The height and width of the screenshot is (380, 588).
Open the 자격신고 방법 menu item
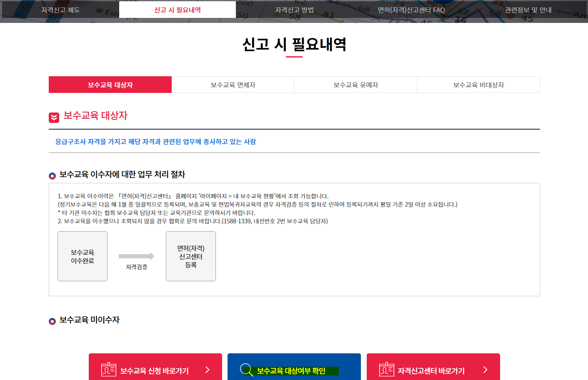(295, 10)
